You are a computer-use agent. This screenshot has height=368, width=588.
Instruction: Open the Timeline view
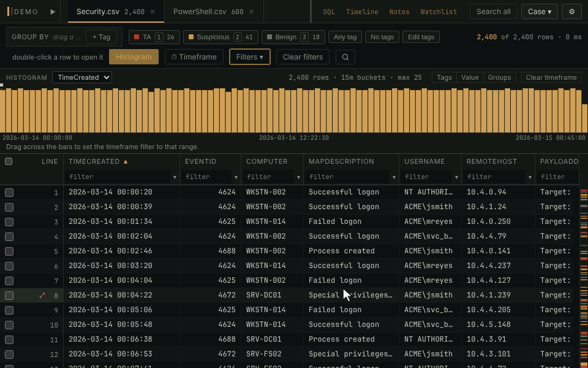(362, 12)
